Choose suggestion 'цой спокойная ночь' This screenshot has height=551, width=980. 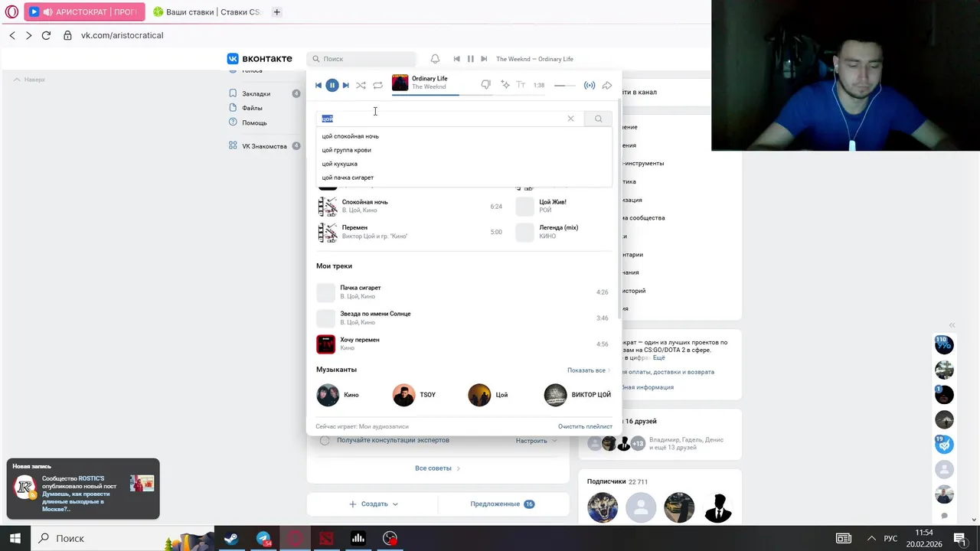click(350, 136)
